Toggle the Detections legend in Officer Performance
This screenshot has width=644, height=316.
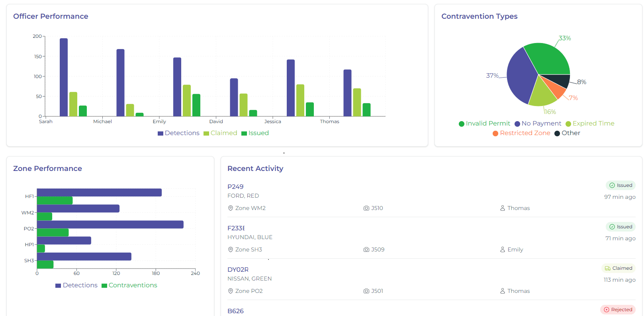coord(178,133)
